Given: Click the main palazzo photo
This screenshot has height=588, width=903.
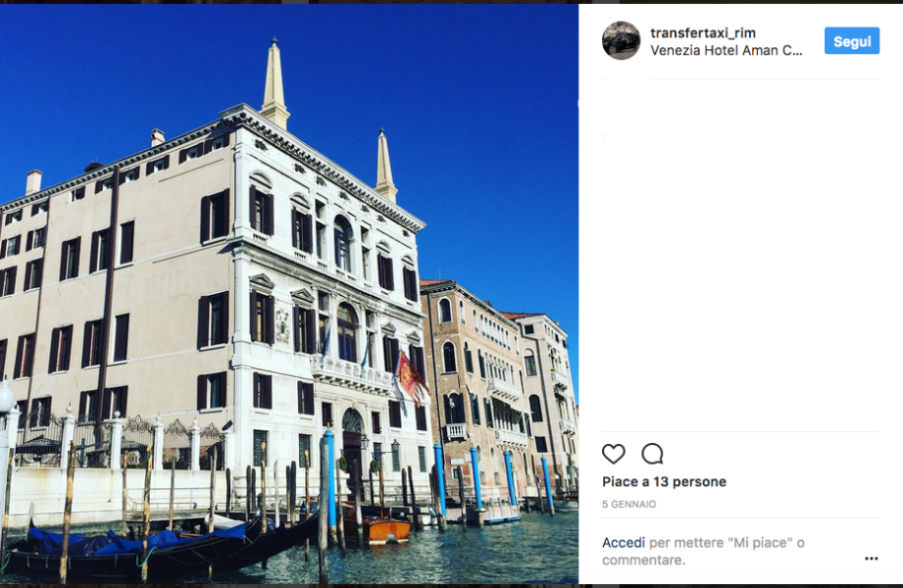Looking at the screenshot, I should [x=289, y=294].
